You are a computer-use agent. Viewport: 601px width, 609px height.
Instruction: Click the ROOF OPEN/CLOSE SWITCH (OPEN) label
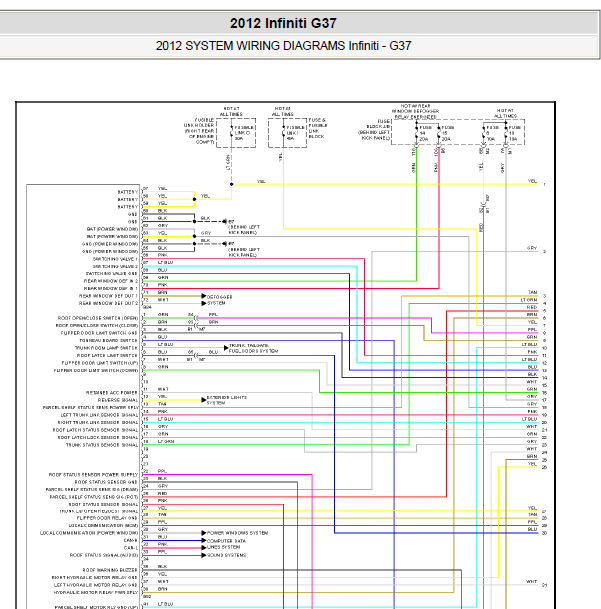(98, 318)
